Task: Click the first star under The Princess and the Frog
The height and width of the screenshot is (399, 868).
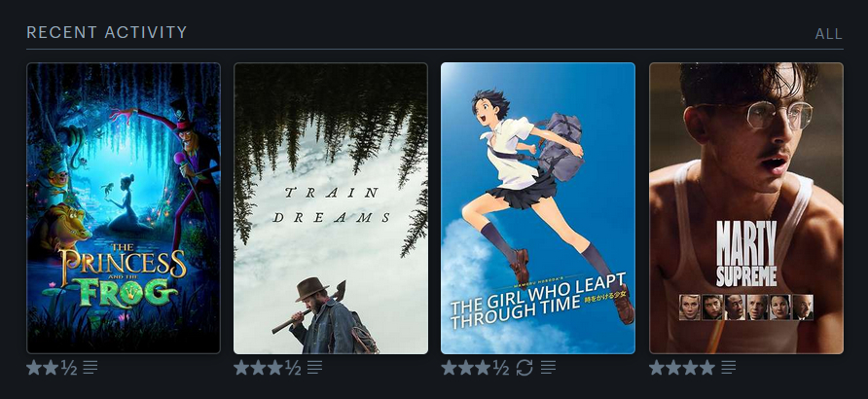Action: (34, 367)
